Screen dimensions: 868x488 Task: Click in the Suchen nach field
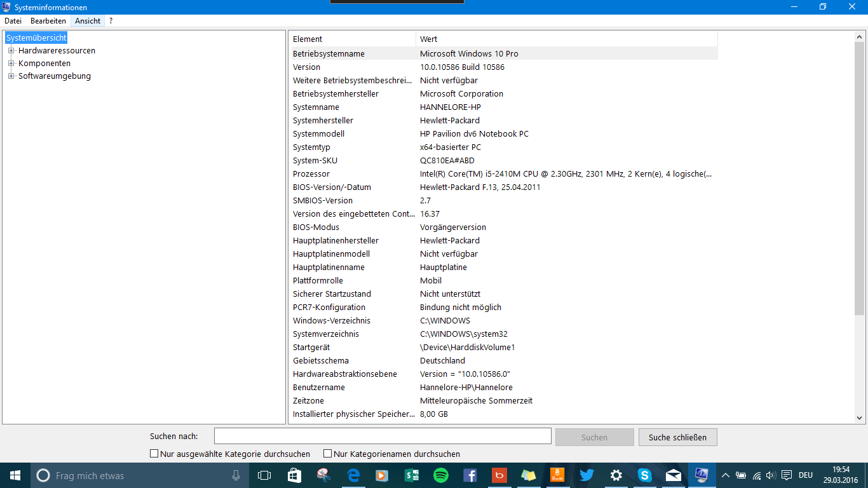tap(383, 436)
